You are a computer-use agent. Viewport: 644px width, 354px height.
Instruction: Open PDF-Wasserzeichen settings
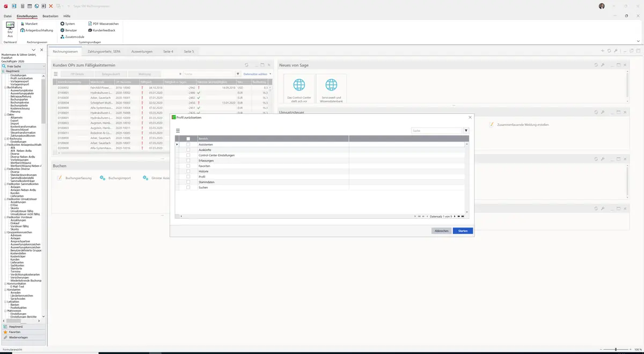(104, 24)
